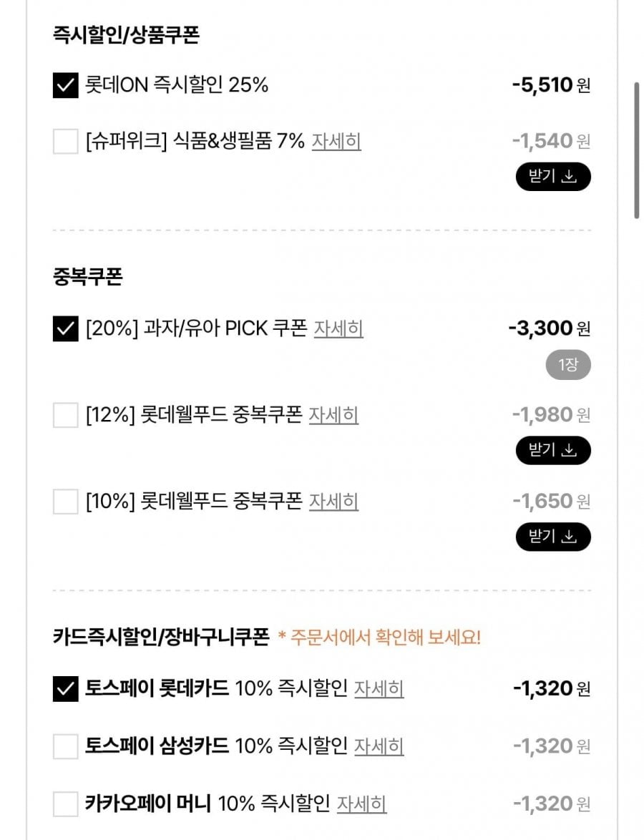Check the 슈퍼위크 식품&생필품 7% box
The width and height of the screenshot is (644, 840).
pos(66,142)
